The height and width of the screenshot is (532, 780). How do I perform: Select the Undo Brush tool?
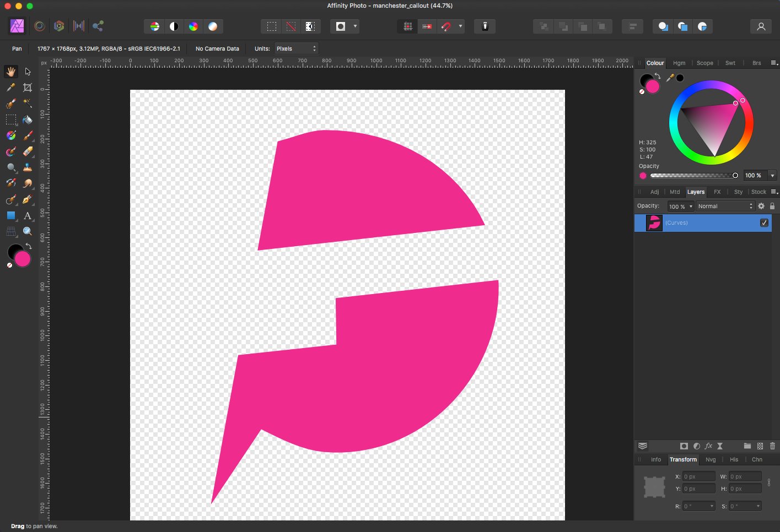point(11,183)
